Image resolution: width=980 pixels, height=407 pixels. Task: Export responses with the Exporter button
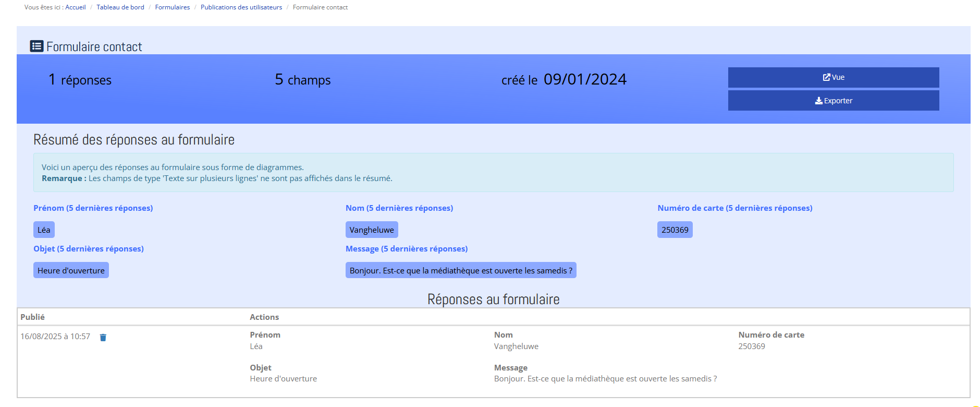833,101
